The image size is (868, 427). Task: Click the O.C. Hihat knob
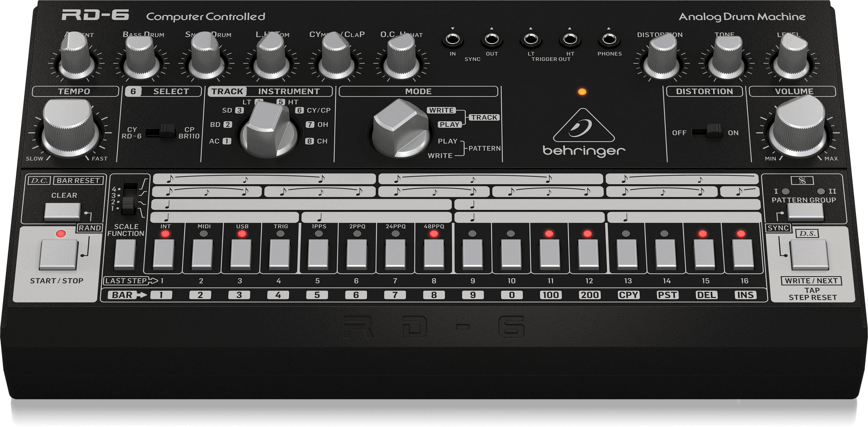point(400,59)
